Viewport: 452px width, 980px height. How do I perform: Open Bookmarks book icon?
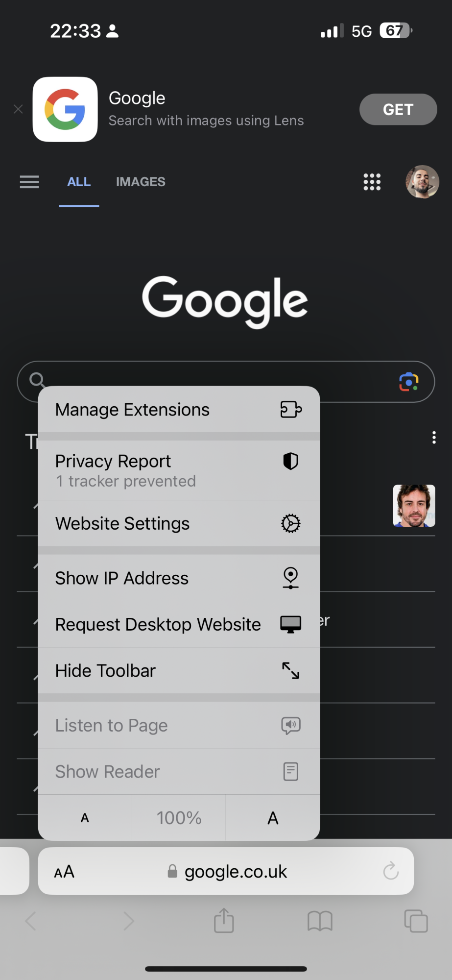tap(320, 921)
